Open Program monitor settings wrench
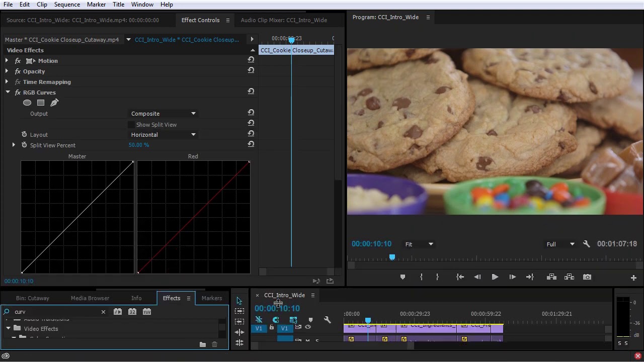The height and width of the screenshot is (362, 644). pos(586,244)
